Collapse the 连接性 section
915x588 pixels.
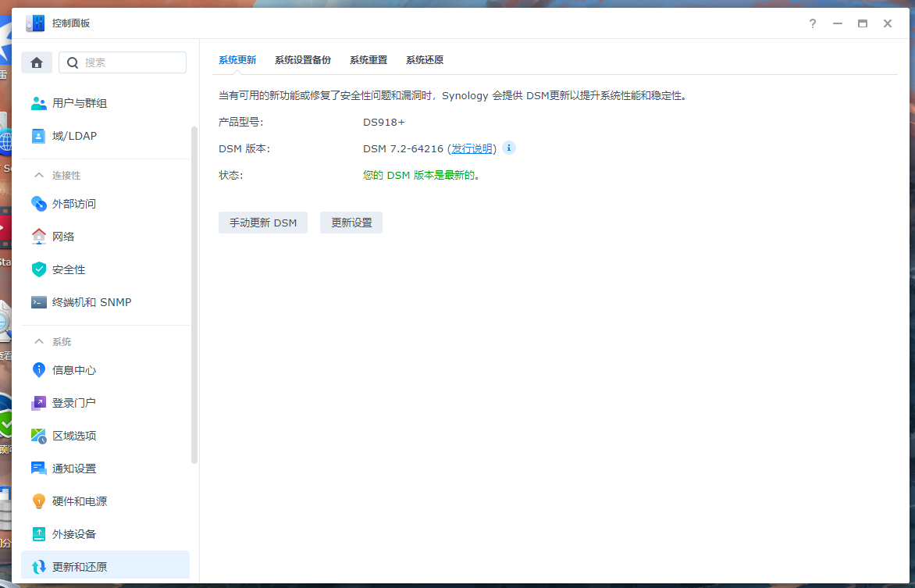pos(39,175)
